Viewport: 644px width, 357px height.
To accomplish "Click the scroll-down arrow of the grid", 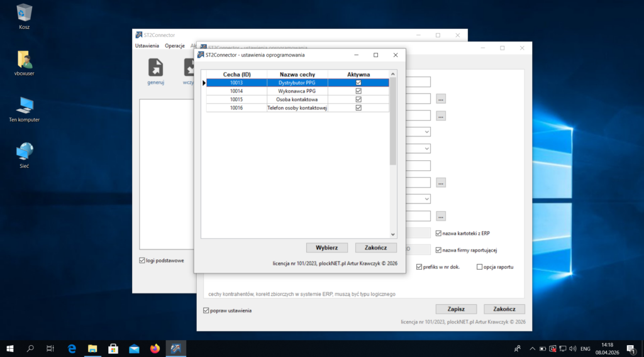I will coord(393,234).
